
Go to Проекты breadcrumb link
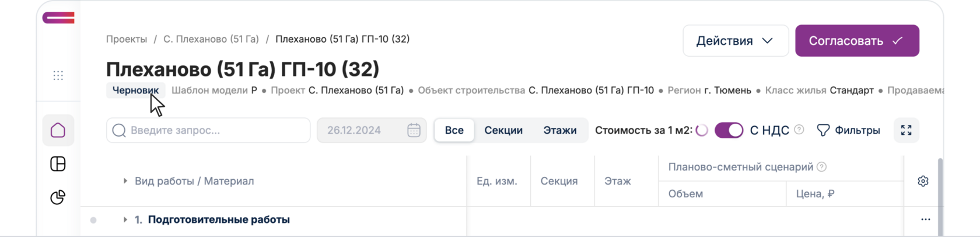coord(126,39)
